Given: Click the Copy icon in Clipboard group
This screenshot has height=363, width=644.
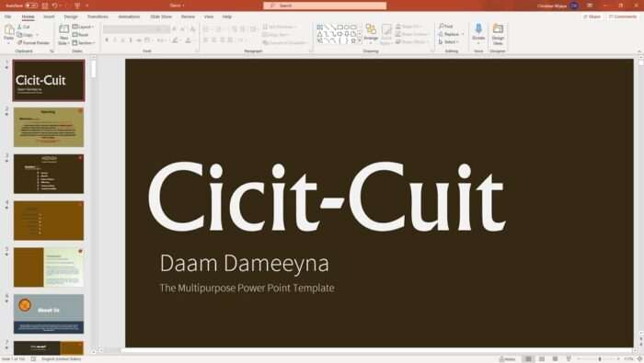Looking at the screenshot, I should 19,35.
